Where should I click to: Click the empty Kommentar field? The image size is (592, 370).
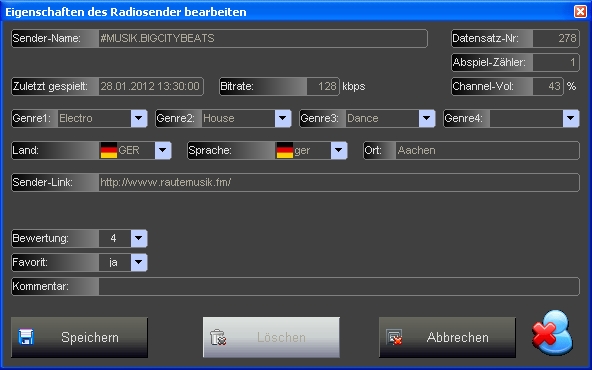click(339, 287)
